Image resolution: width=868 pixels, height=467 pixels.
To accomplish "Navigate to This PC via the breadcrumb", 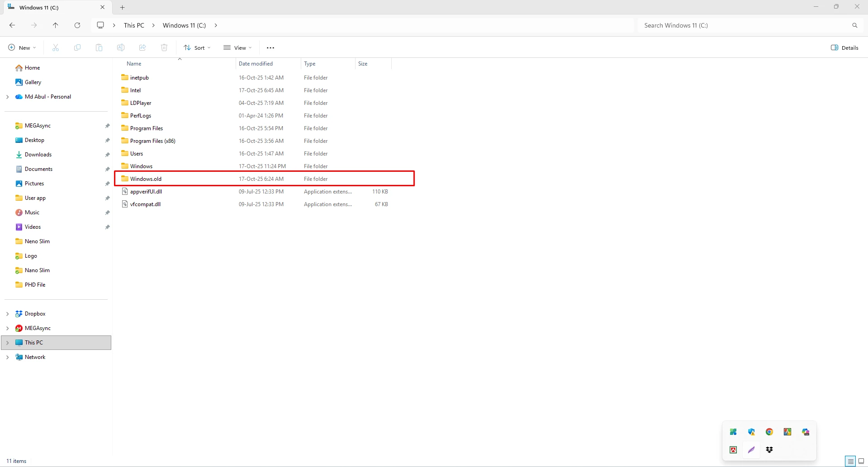I will pos(134,25).
